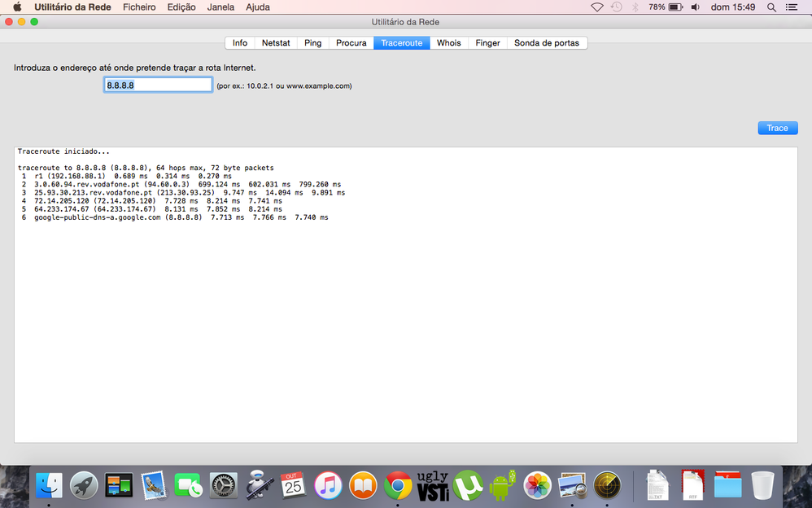Open System Preferences gear in dock
The width and height of the screenshot is (812, 508).
pyautogui.click(x=223, y=485)
